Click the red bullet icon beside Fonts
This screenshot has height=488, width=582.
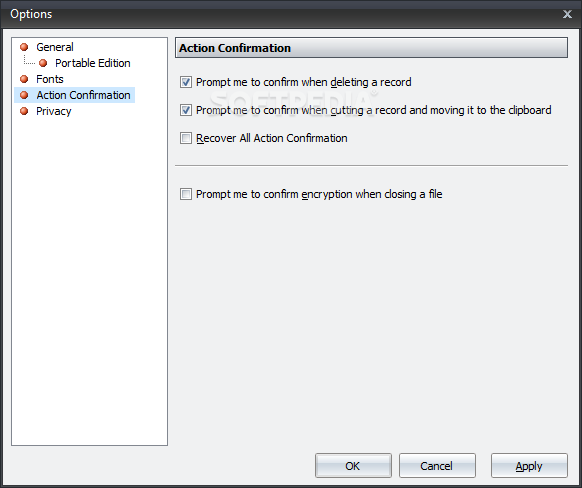24,79
